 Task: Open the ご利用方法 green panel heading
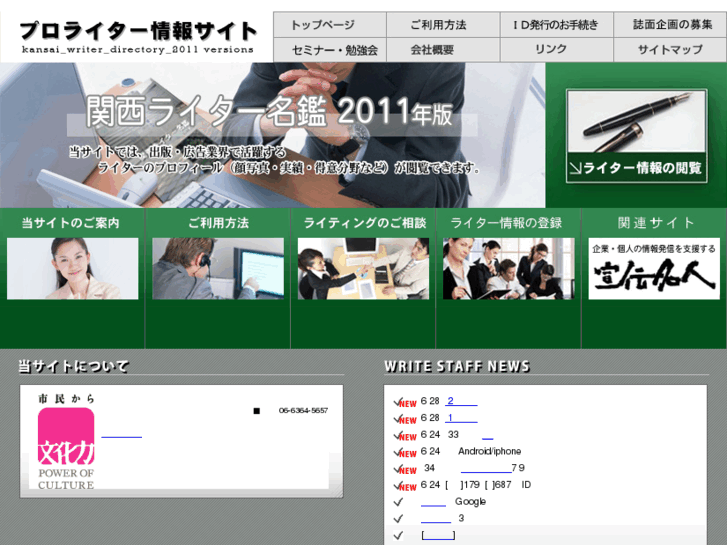click(x=218, y=223)
